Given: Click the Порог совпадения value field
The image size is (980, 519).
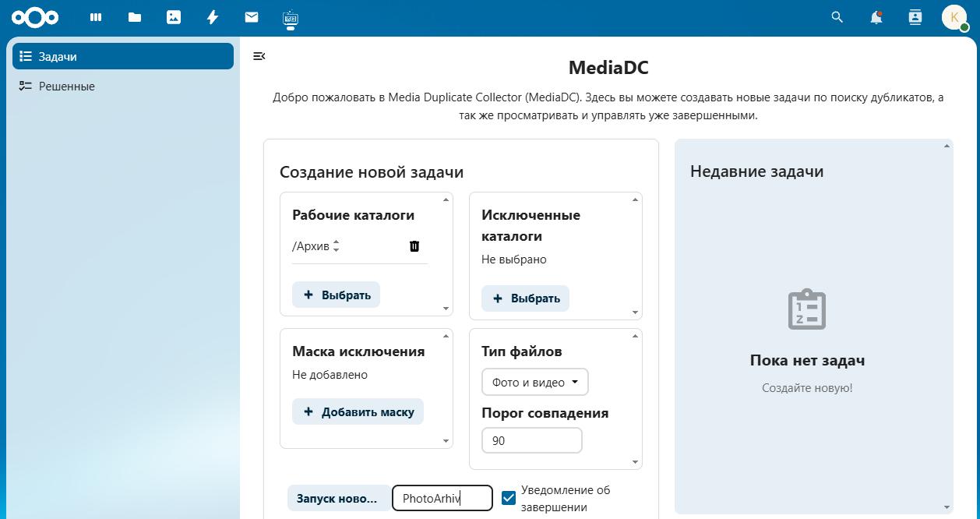Looking at the screenshot, I should (x=532, y=440).
